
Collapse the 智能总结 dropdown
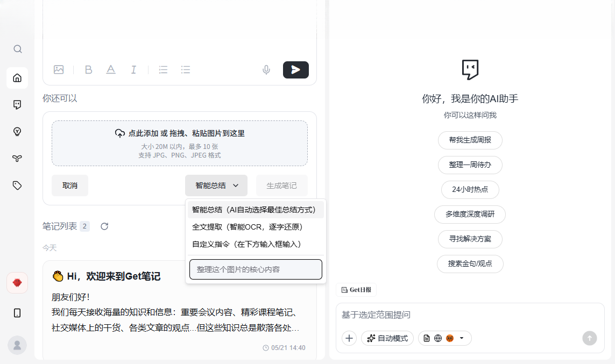point(216,185)
